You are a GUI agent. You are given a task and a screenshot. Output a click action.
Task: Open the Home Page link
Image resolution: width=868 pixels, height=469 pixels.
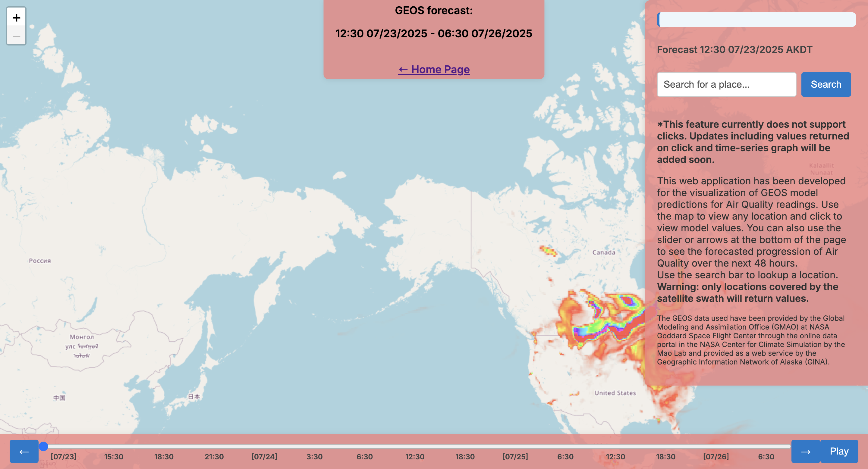[434, 69]
